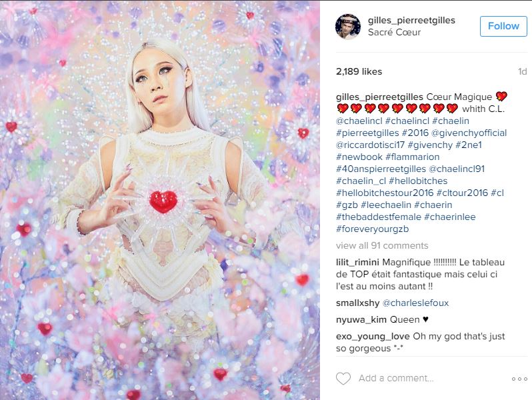Open gilles_pierreetgilles profile avatar

(x=348, y=27)
